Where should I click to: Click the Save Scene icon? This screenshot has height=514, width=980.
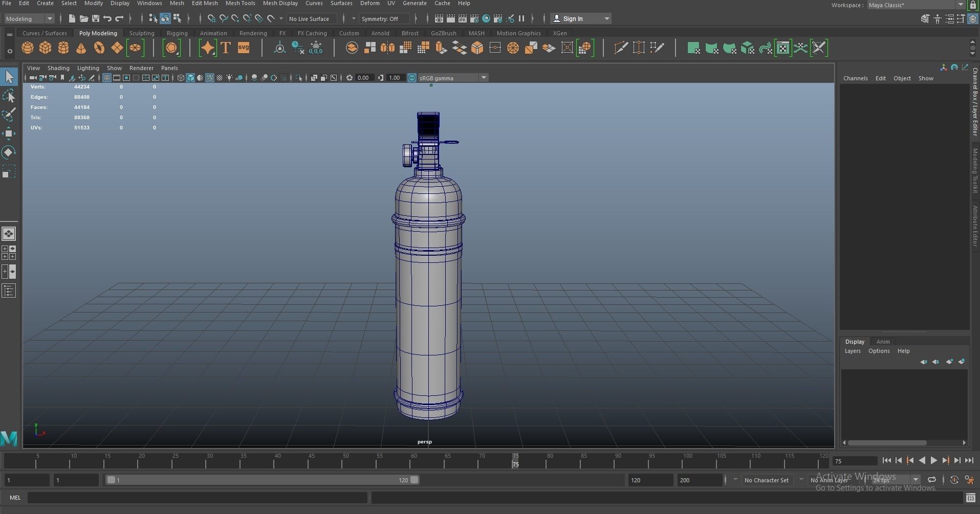coord(95,19)
